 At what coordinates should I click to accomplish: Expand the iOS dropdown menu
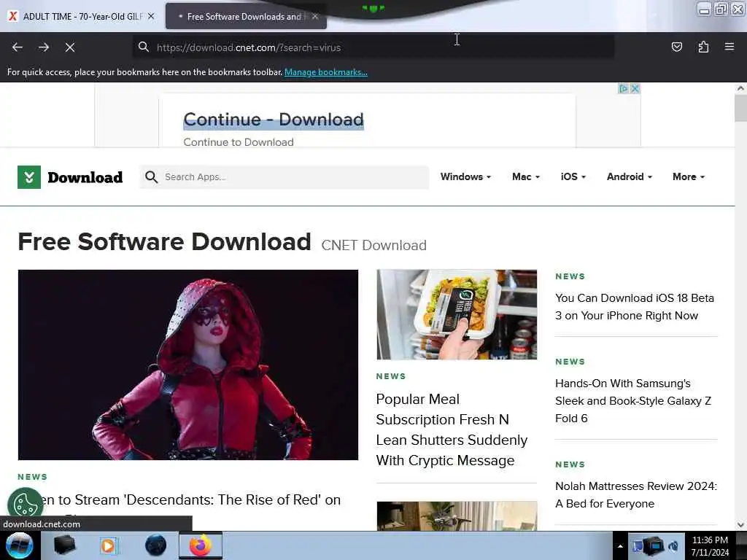click(573, 176)
